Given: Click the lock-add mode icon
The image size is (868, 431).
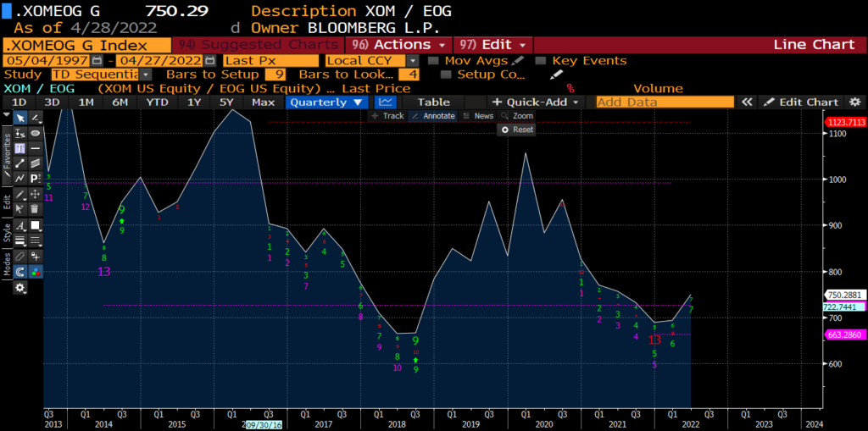Looking at the screenshot, I should tap(36, 257).
